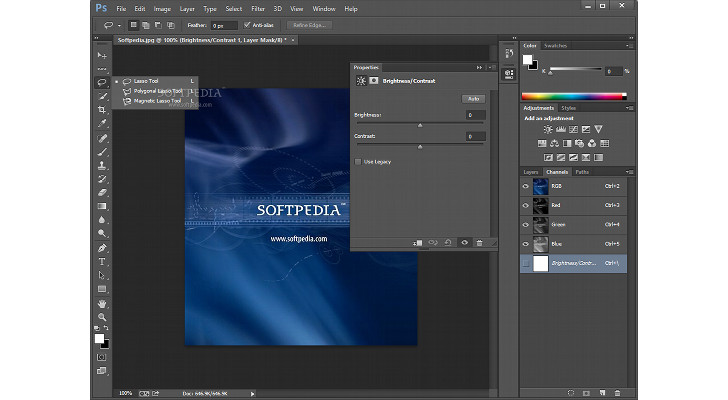Add Levels adjustment icon

[561, 129]
